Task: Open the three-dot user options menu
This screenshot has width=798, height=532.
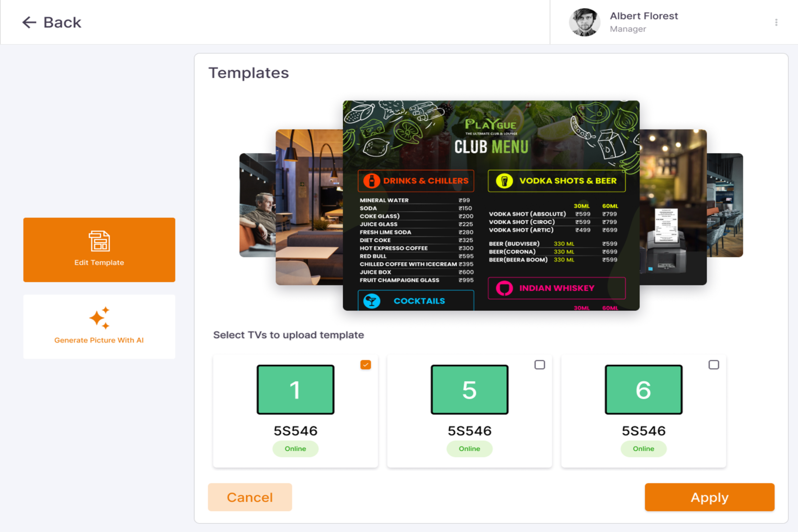Action: [776, 22]
